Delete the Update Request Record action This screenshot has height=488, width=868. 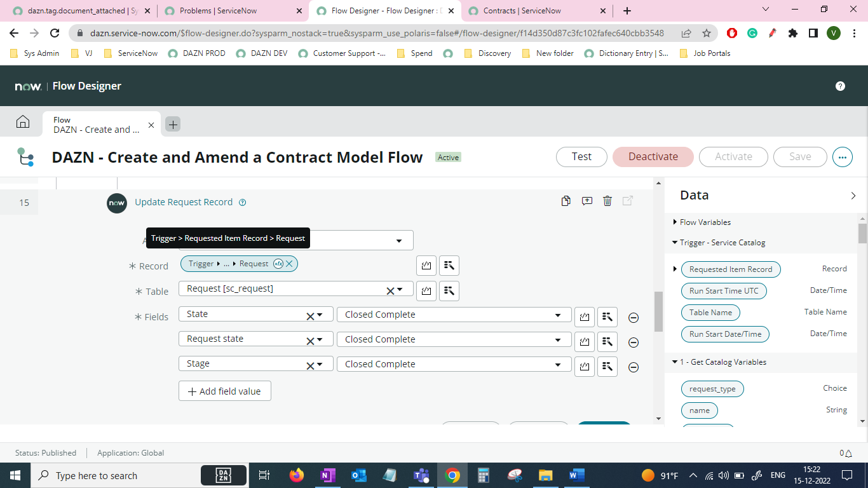coord(607,201)
